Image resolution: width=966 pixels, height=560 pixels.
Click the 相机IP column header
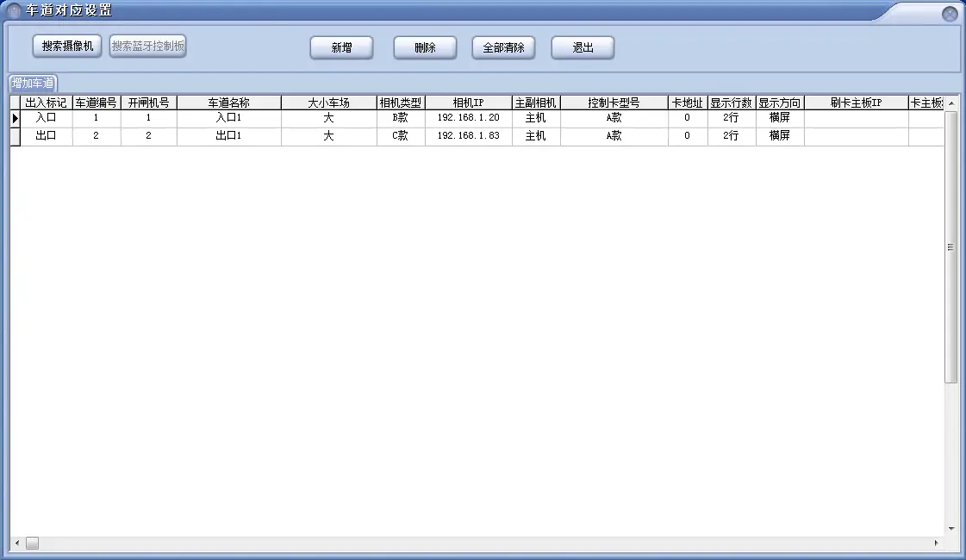coord(468,103)
